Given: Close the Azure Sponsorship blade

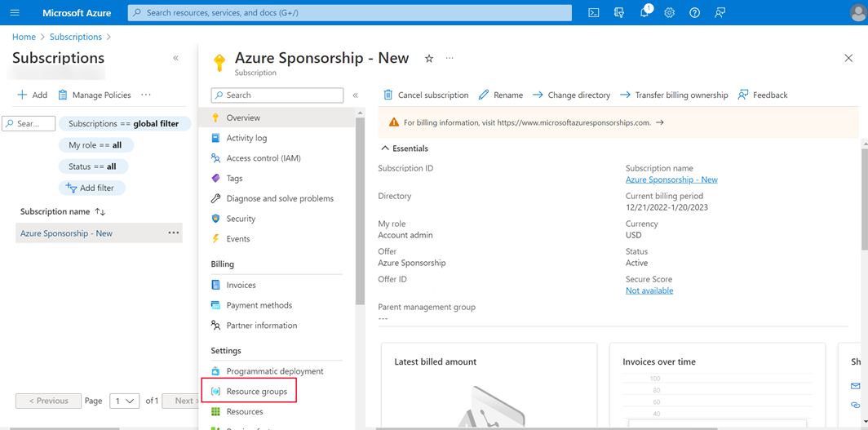Looking at the screenshot, I should [848, 58].
